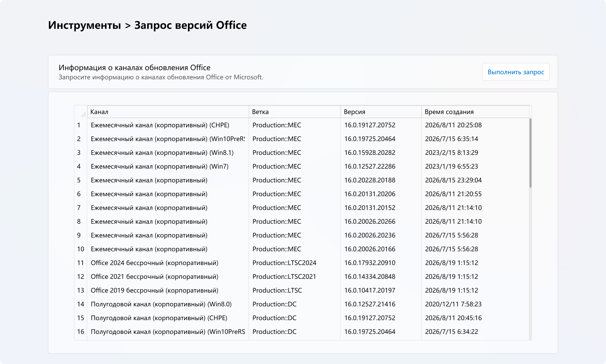The height and width of the screenshot is (364, 606).
Task: Click the Office 2021 бессрочный (корпоративный) cell
Action: click(168, 277)
